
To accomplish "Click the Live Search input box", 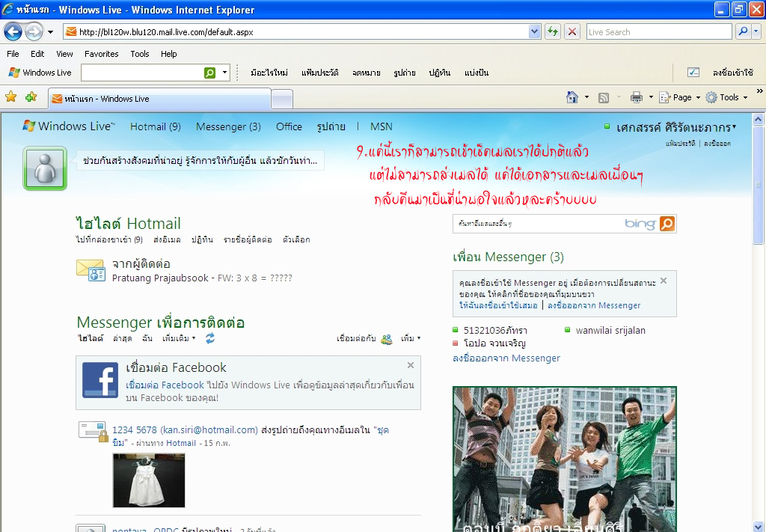I will tap(658, 32).
